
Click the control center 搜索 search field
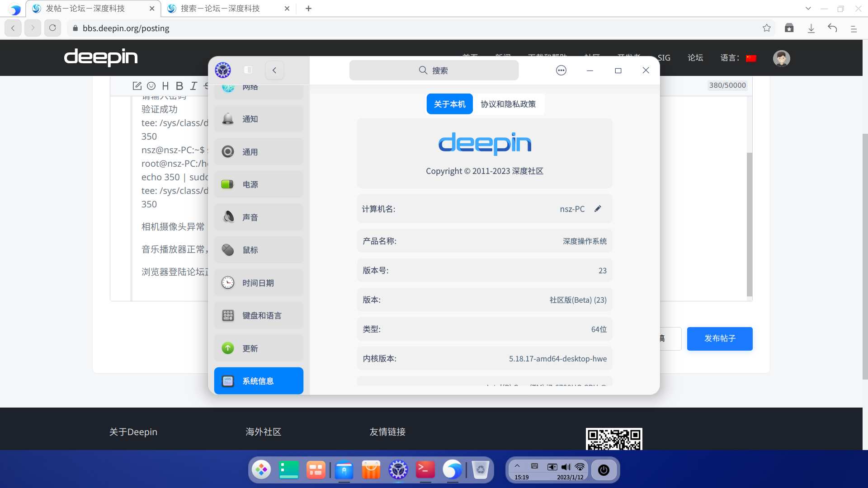coord(434,70)
